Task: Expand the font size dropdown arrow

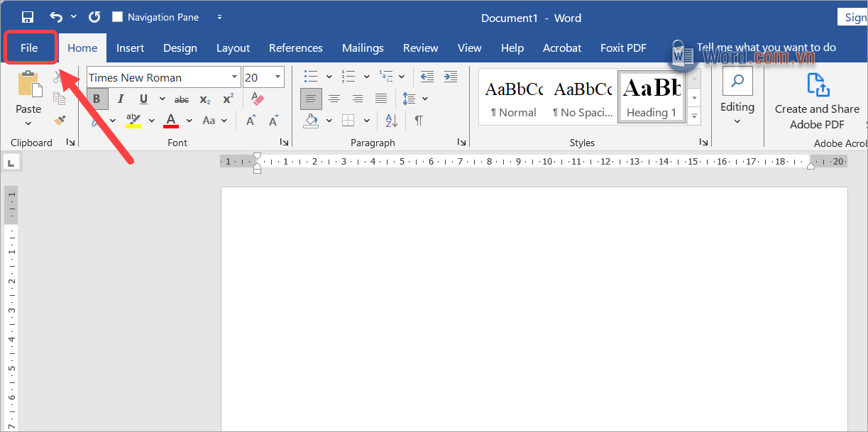Action: pos(278,77)
